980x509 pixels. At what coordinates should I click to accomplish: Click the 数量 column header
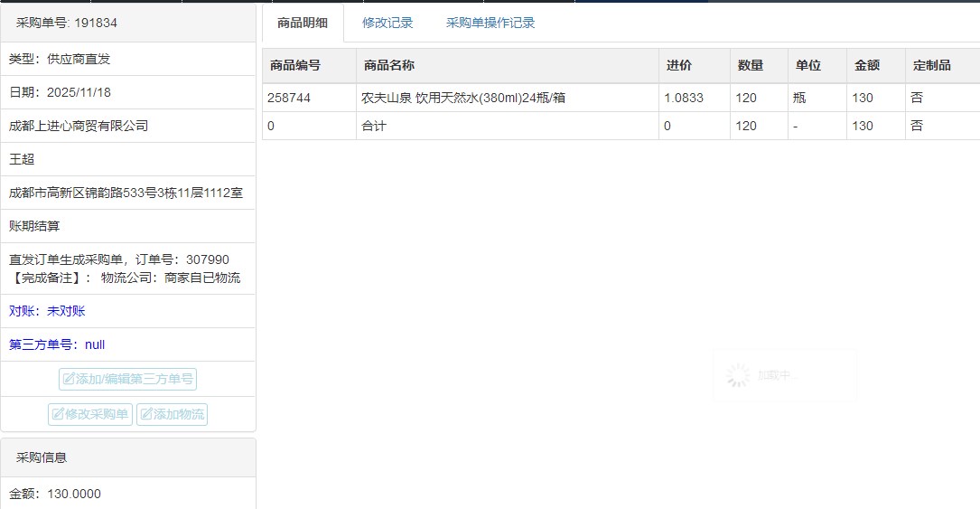(x=750, y=65)
